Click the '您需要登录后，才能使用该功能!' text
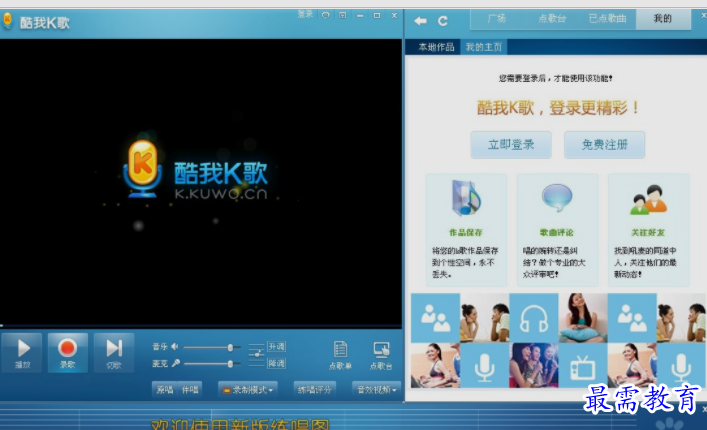The width and height of the screenshot is (707, 430). pos(556,78)
